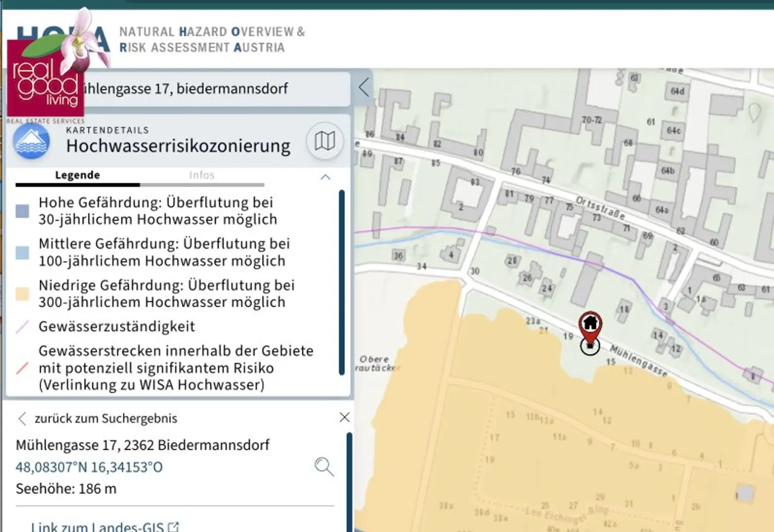
Task: Select the Hochwasserrisikozonierung wave icon
Action: pyautogui.click(x=31, y=142)
